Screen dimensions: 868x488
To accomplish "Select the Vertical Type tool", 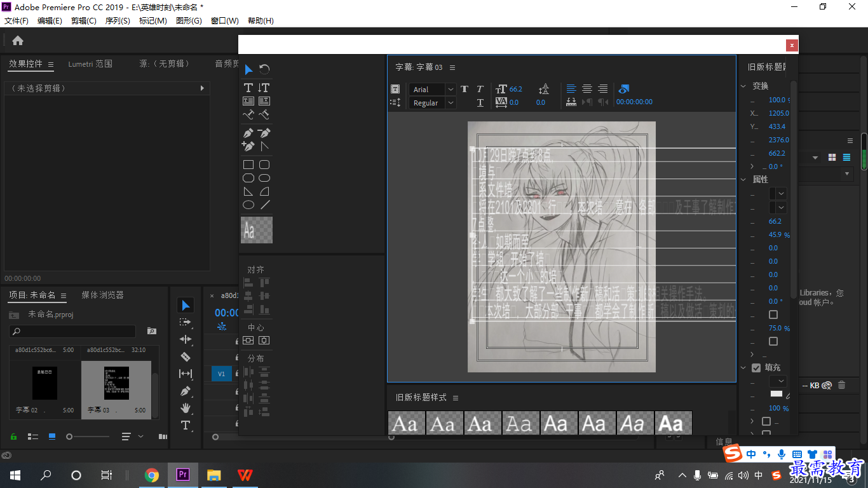I will click(x=264, y=88).
